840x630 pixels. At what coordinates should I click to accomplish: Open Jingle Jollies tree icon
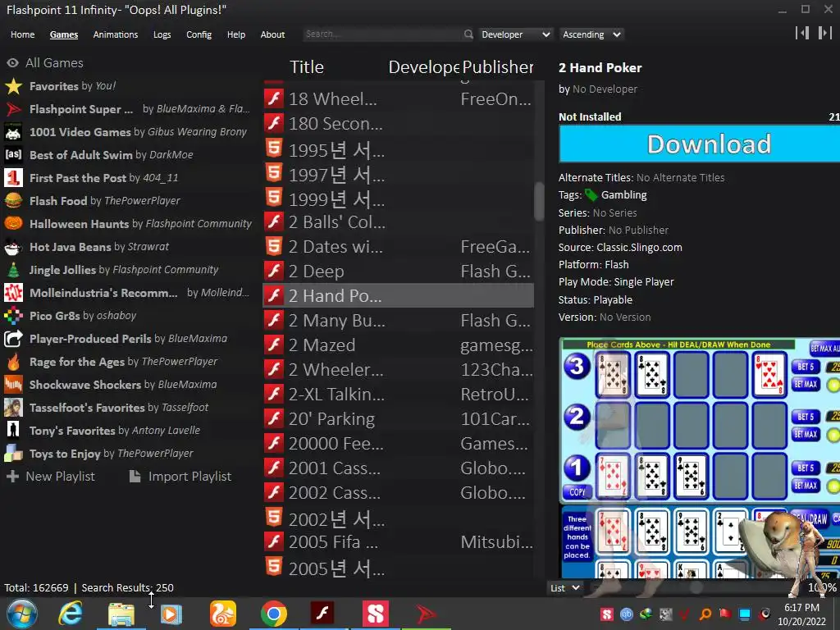tap(13, 270)
